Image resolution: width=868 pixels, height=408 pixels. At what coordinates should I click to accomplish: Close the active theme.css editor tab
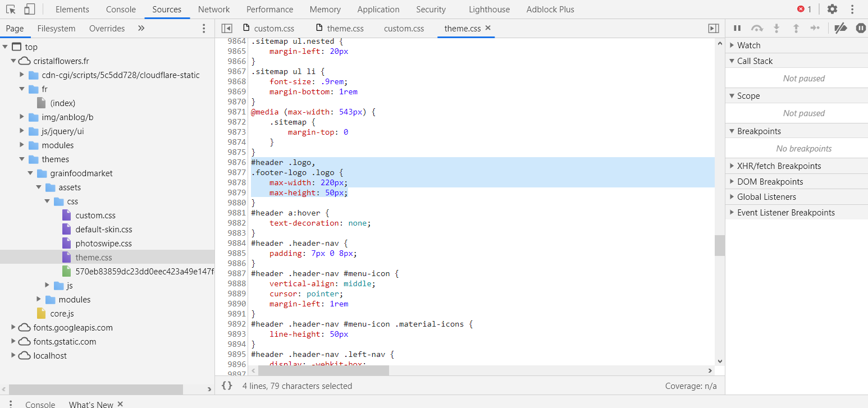point(488,28)
